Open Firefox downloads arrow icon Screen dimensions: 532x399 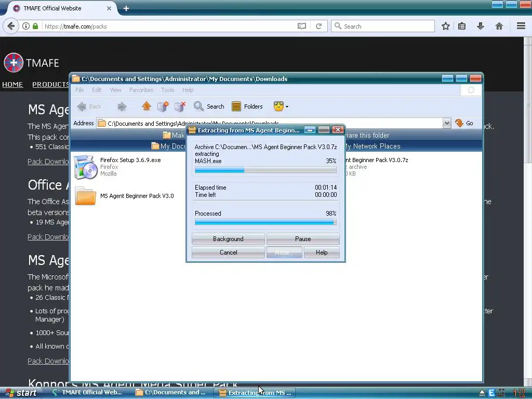[x=481, y=26]
